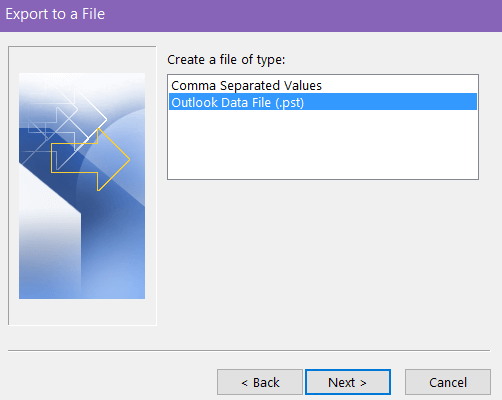
Task: Click the yellow arrow in the wizard graphic
Action: pos(90,160)
